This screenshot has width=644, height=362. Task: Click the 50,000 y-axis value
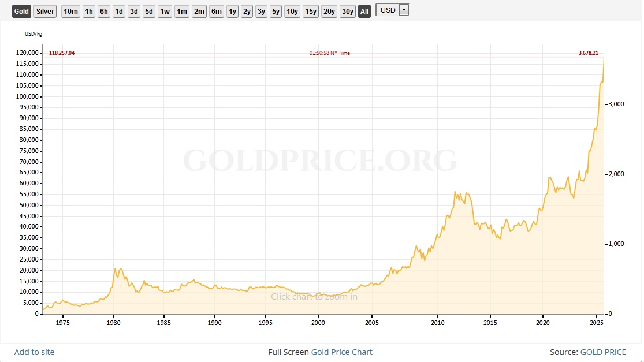pyautogui.click(x=28, y=205)
